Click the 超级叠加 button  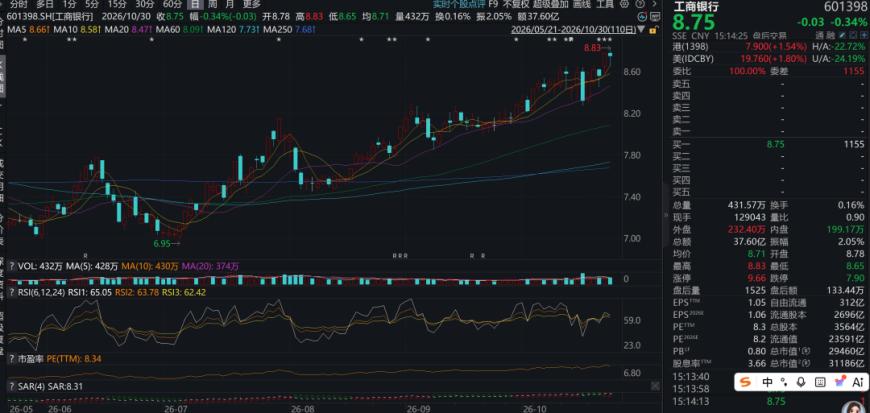pyautogui.click(x=549, y=4)
